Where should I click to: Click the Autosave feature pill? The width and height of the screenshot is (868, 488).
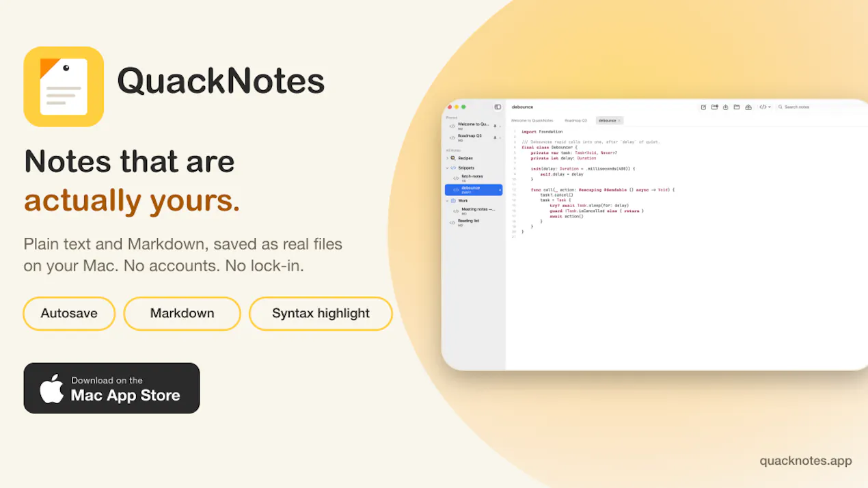pos(69,314)
